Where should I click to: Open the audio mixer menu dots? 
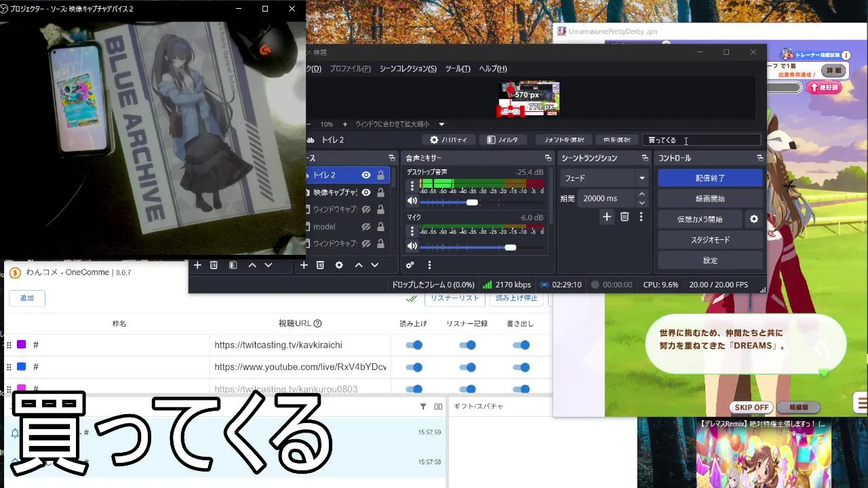click(x=429, y=265)
